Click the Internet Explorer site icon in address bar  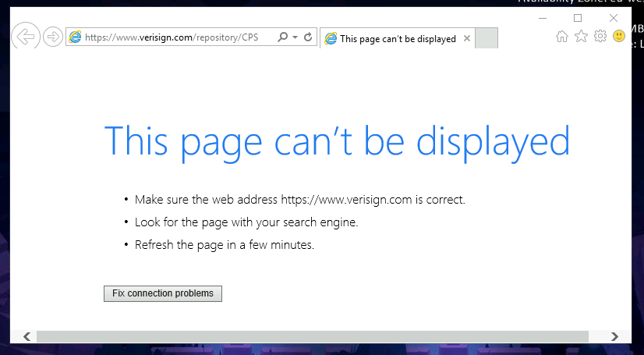75,37
